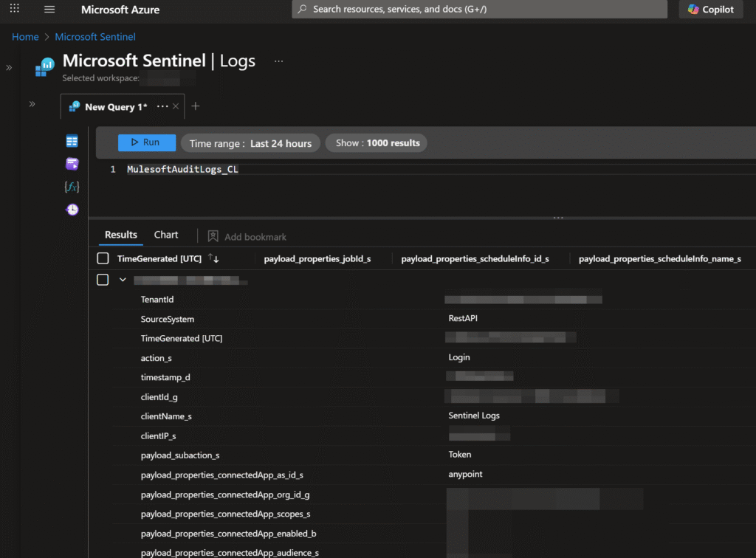
Task: Open the Time range Last 24 hours dropdown
Action: pyautogui.click(x=250, y=143)
